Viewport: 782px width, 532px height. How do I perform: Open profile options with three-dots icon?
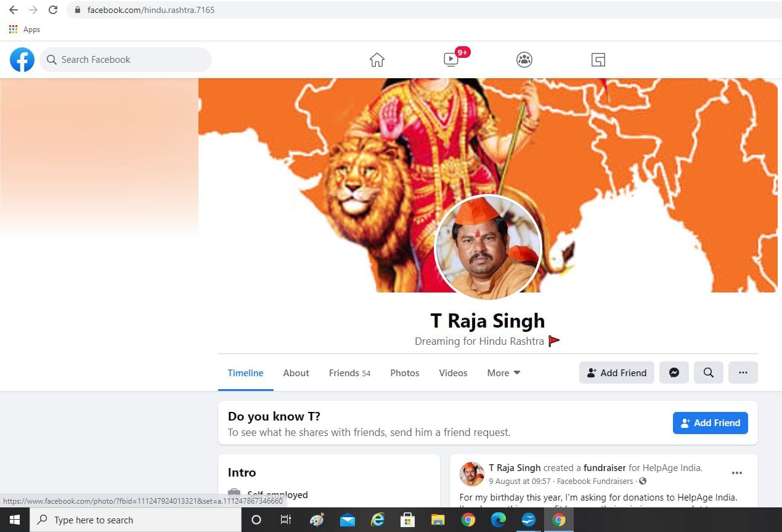coord(743,373)
